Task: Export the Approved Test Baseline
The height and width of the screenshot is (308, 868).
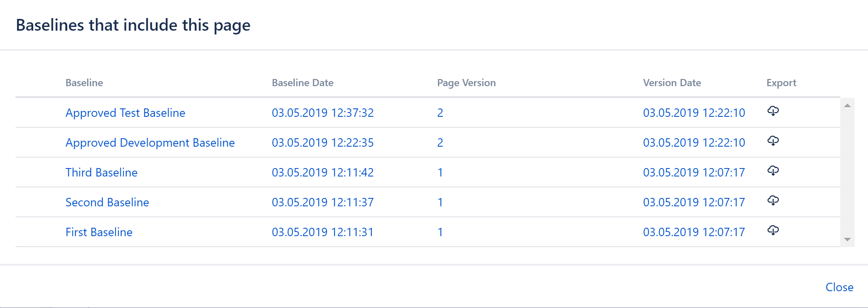Action: pyautogui.click(x=773, y=111)
